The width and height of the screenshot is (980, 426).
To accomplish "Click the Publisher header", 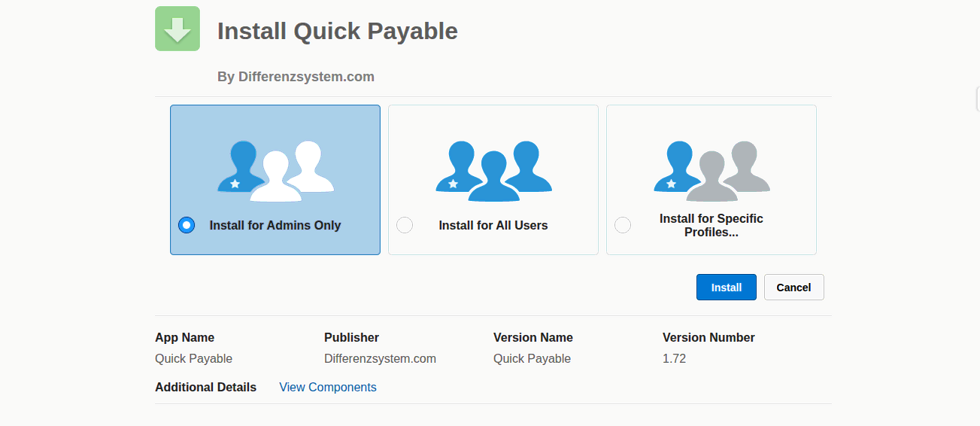I will [352, 337].
